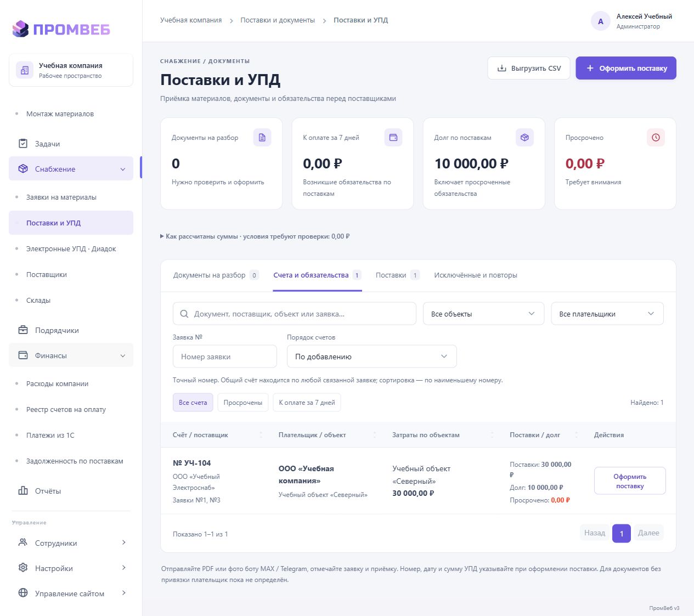Click the Управление сайтом globe icon

tap(23, 594)
